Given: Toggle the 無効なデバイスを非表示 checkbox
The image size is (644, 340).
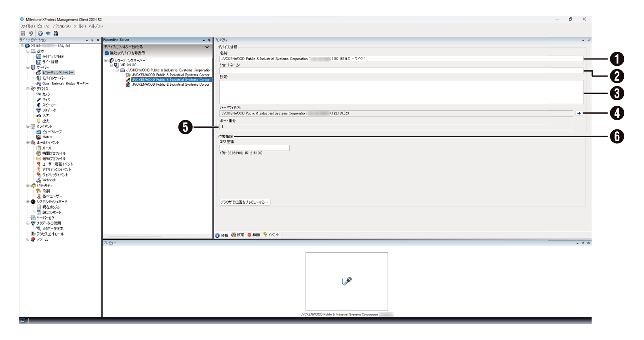Looking at the screenshot, I should tap(107, 53).
